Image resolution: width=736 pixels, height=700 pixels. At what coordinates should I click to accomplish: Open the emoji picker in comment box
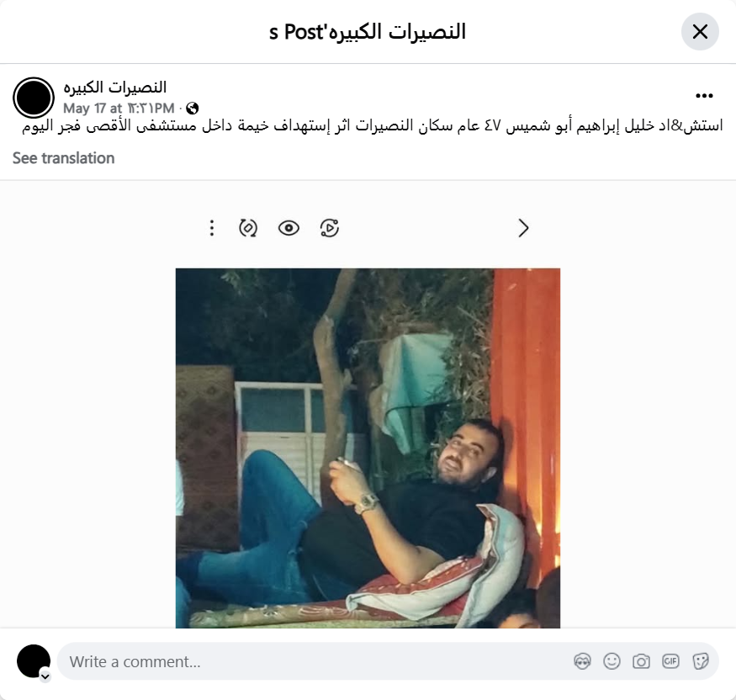pos(612,661)
